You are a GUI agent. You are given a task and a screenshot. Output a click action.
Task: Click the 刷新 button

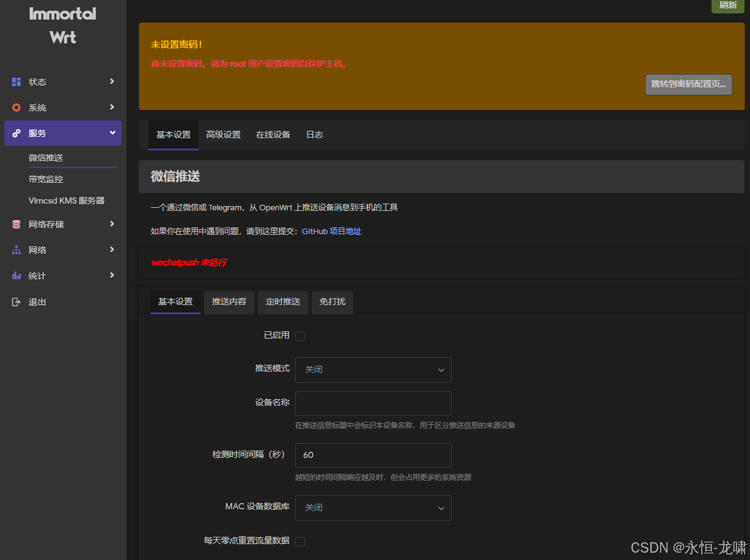(x=728, y=6)
